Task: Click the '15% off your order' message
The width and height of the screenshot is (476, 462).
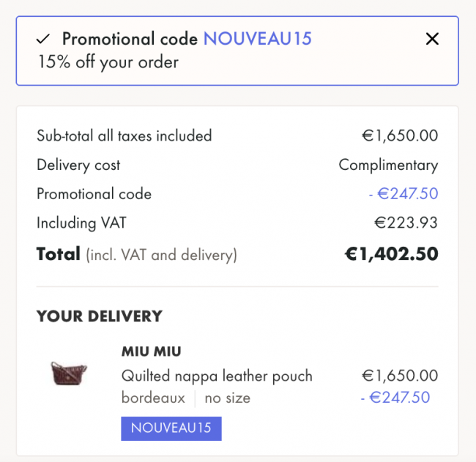Action: click(x=108, y=62)
